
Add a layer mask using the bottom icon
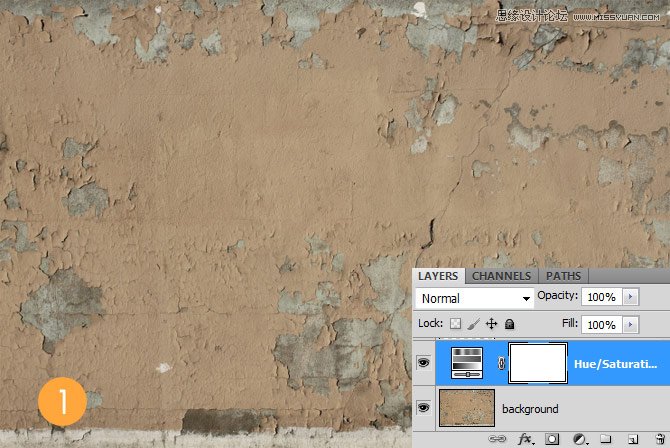[x=551, y=439]
